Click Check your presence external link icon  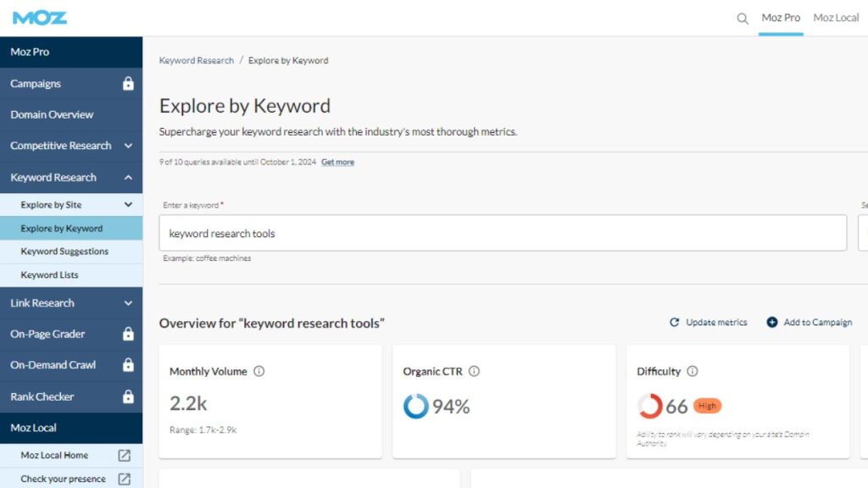pyautogui.click(x=125, y=479)
